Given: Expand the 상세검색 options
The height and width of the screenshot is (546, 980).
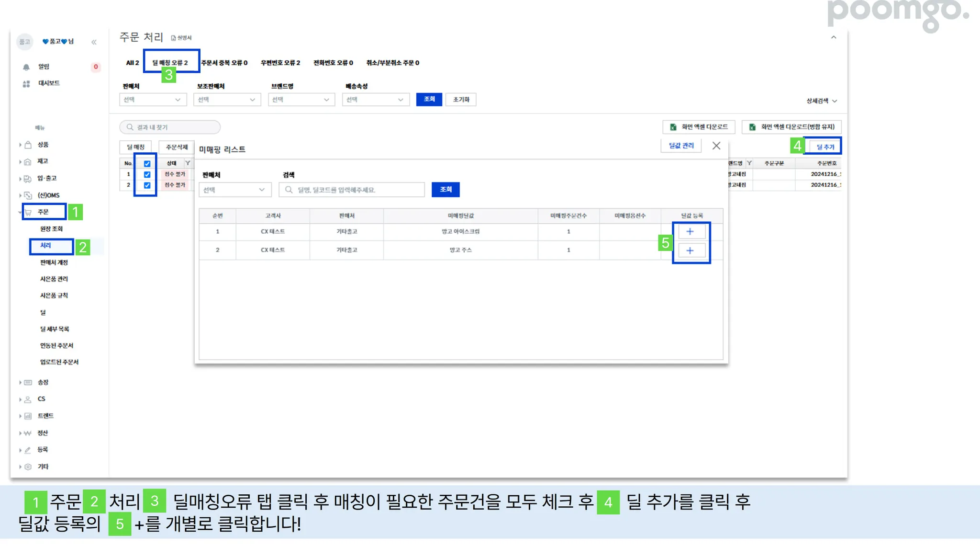Looking at the screenshot, I should [x=822, y=101].
